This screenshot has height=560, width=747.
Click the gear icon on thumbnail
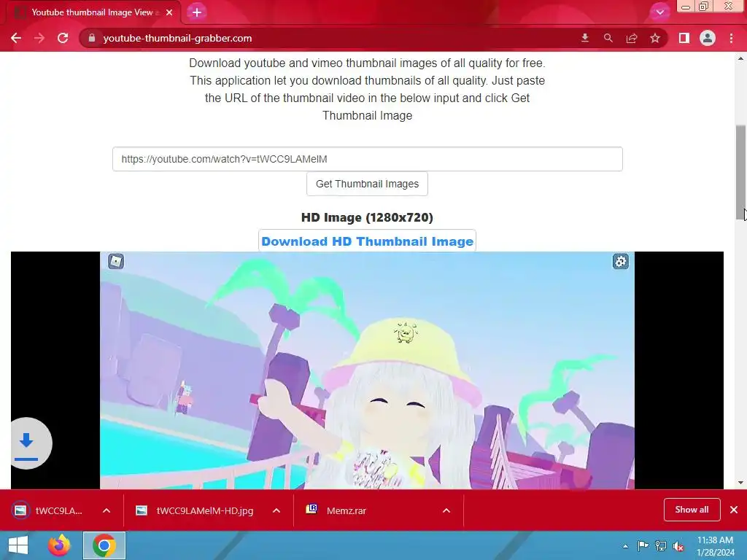point(620,262)
